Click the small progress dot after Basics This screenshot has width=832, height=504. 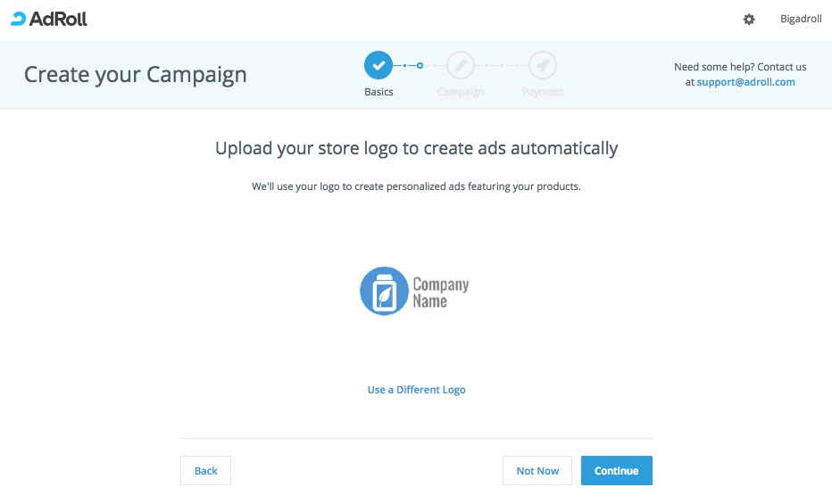(420, 65)
